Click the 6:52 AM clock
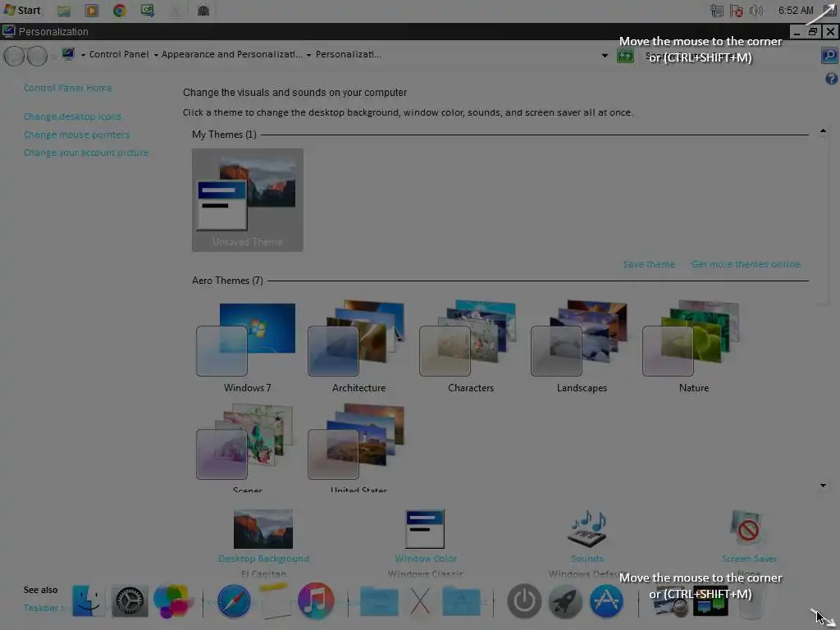The image size is (840, 630). (796, 11)
